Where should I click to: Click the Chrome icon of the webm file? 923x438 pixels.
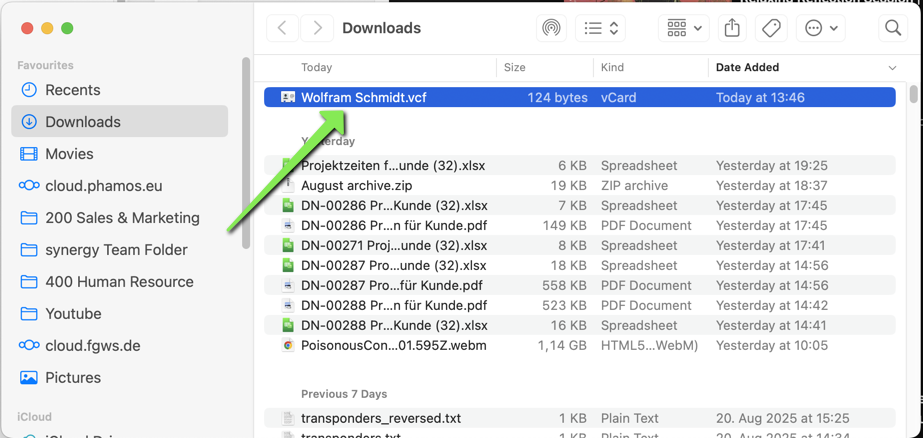tap(288, 345)
